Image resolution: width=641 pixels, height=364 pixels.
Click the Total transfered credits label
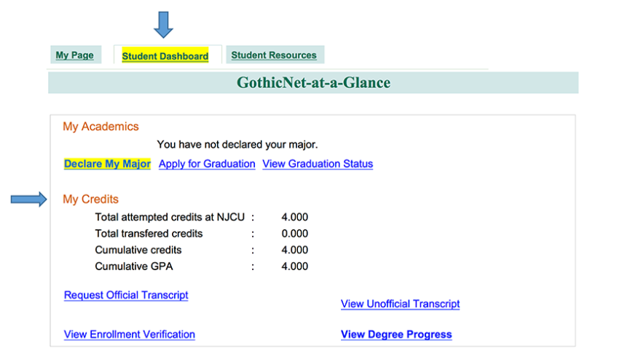click(149, 234)
